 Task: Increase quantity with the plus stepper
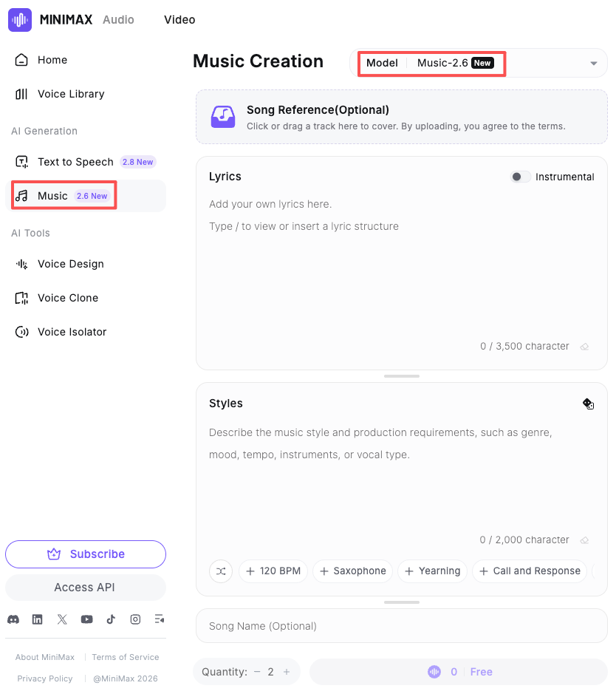click(287, 672)
